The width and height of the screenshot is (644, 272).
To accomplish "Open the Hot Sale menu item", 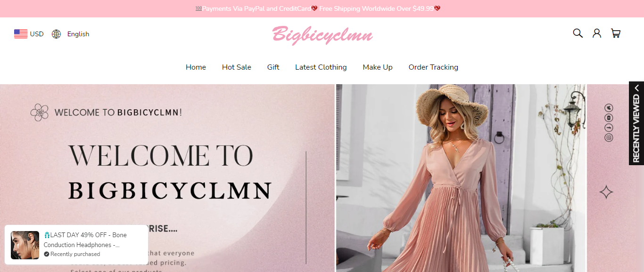I will 237,67.
